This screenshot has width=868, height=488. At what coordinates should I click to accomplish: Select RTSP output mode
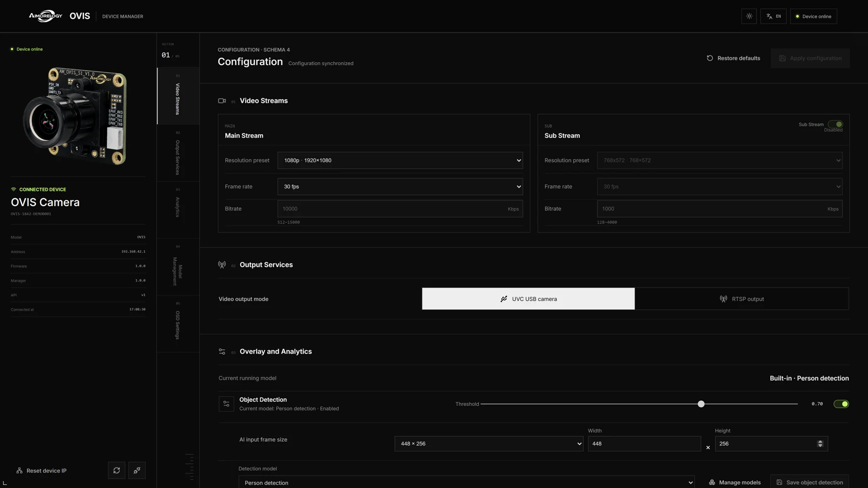click(742, 299)
